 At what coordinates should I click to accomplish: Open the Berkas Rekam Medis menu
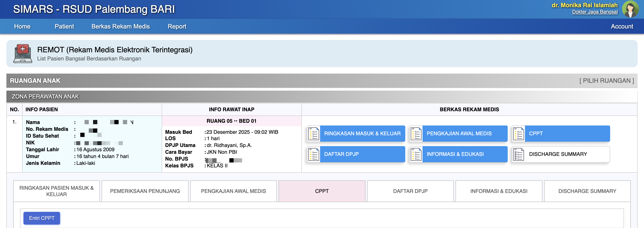121,26
